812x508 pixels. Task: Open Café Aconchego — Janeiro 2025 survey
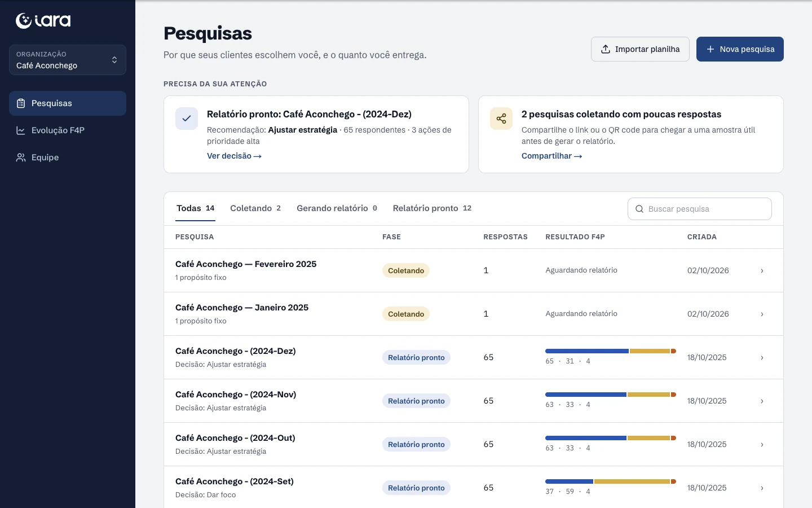tap(242, 308)
